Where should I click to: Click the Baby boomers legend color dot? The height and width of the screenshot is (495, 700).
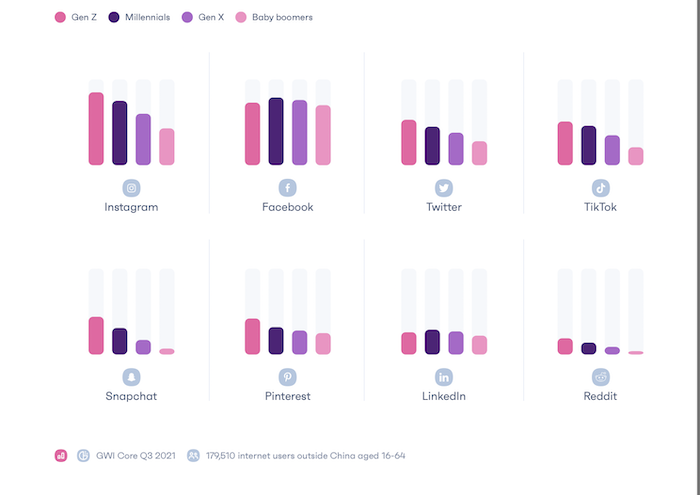[x=241, y=18]
